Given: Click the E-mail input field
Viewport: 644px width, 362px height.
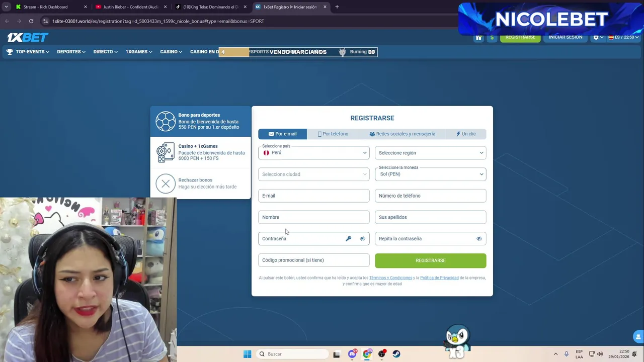Looking at the screenshot, I should (313, 196).
